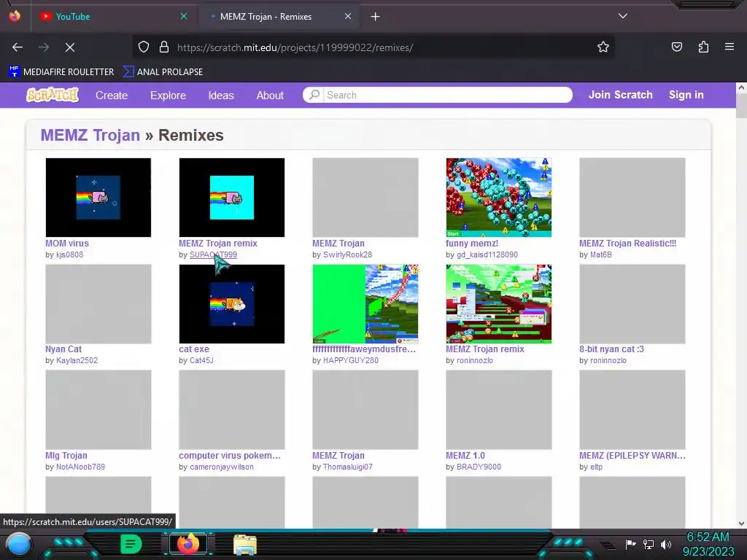Click the search magnifier icon
This screenshot has height=560, width=747.
coord(314,95)
